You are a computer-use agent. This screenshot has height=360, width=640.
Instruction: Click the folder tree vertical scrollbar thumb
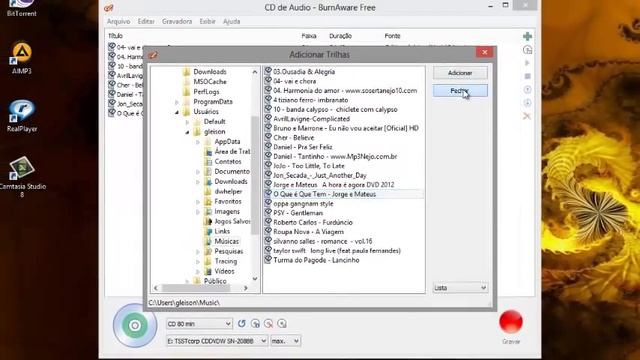255,176
